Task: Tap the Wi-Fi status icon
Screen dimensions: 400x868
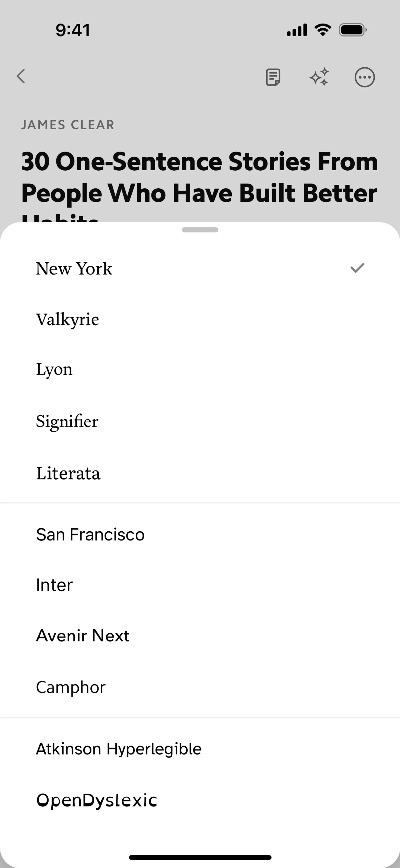Action: point(322,30)
